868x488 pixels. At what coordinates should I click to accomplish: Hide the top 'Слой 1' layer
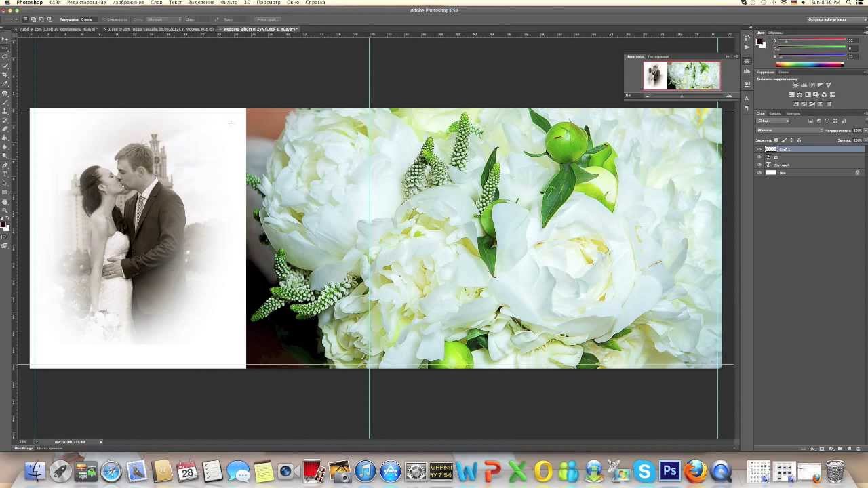point(759,149)
